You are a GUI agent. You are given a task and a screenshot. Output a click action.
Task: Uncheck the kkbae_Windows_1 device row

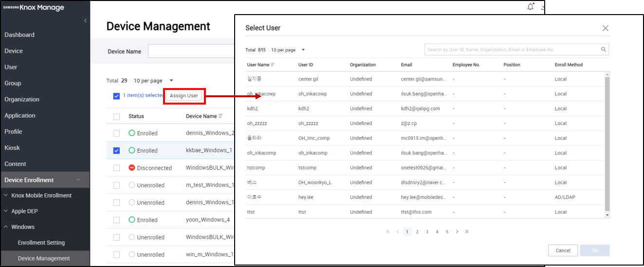tap(116, 151)
